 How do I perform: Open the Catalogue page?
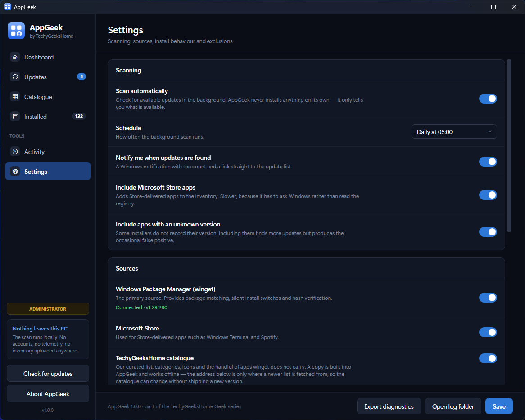click(x=48, y=97)
